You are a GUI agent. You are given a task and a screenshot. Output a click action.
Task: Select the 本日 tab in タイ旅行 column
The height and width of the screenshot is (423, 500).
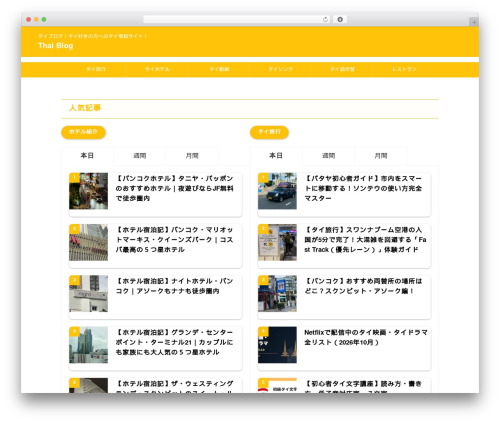tap(276, 156)
